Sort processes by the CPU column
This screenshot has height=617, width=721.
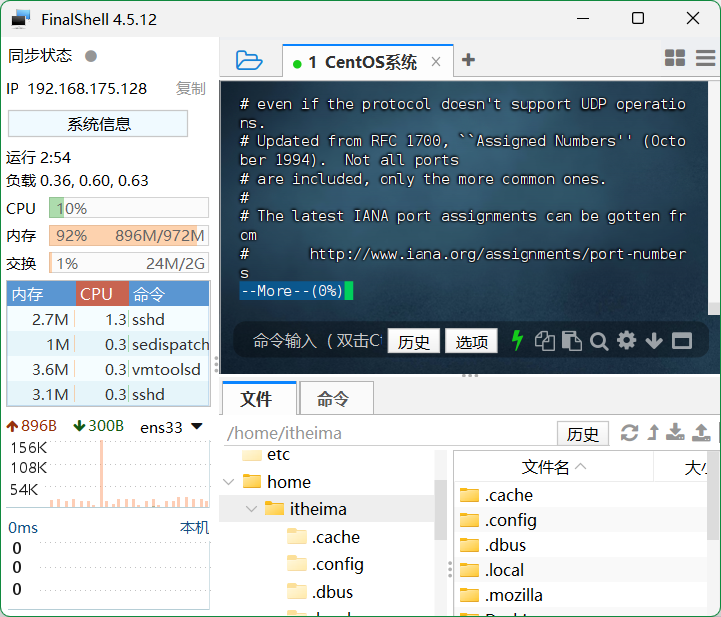click(x=102, y=294)
